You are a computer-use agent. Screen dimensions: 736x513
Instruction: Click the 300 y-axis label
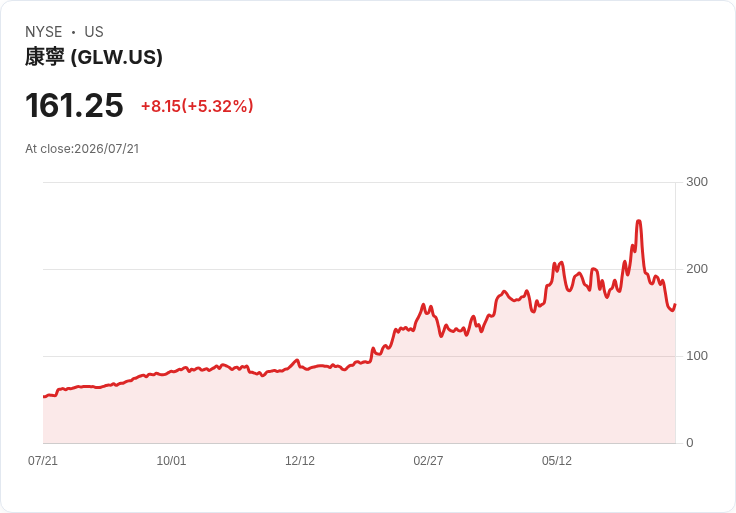tap(697, 182)
